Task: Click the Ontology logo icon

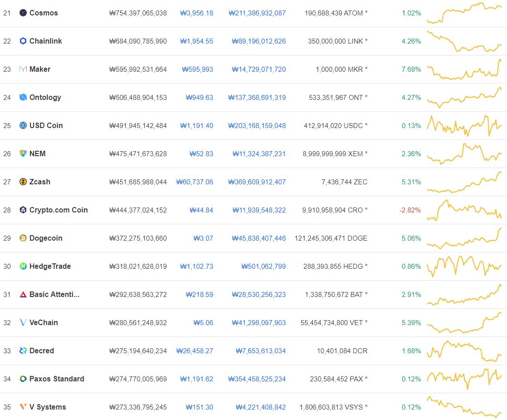Action: (x=23, y=98)
